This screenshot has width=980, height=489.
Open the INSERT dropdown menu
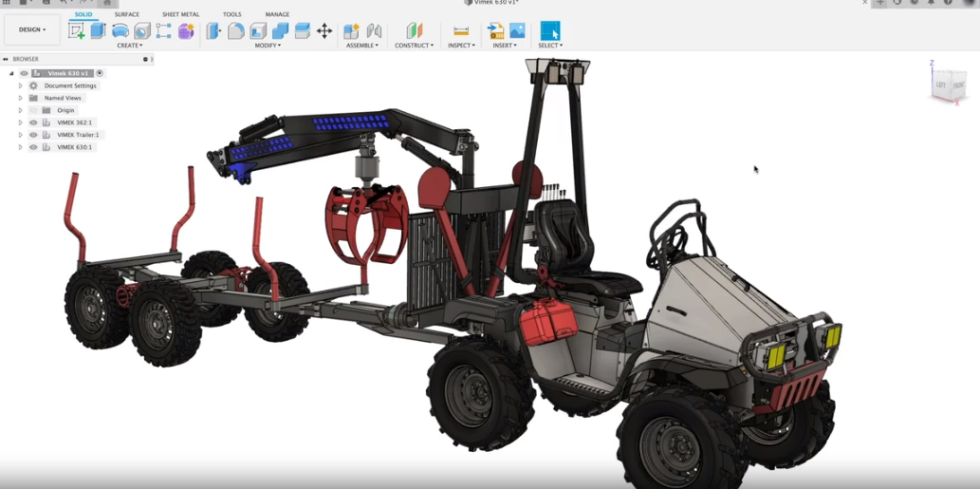tap(505, 46)
